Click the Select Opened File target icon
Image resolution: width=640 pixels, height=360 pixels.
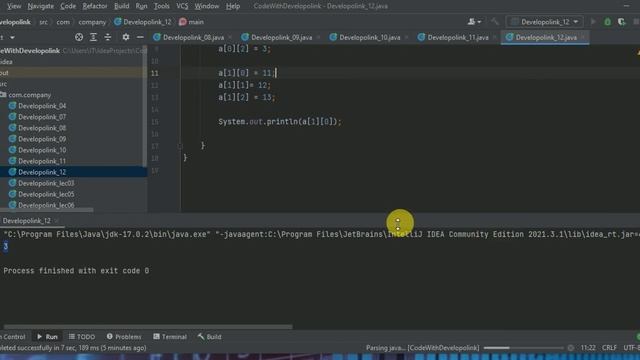(79, 37)
